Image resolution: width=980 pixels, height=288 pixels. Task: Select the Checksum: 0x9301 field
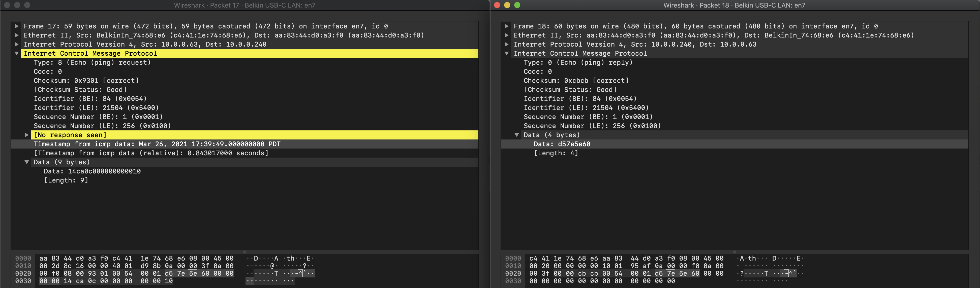coord(86,81)
